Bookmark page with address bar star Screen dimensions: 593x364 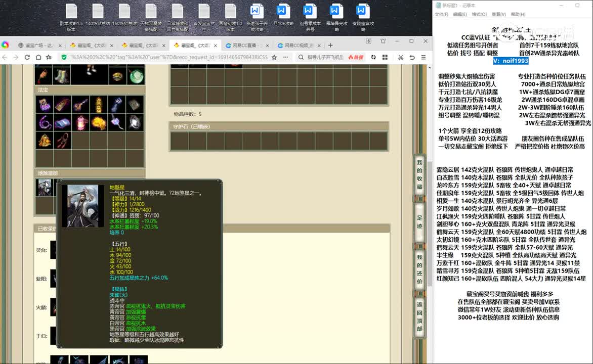274,57
